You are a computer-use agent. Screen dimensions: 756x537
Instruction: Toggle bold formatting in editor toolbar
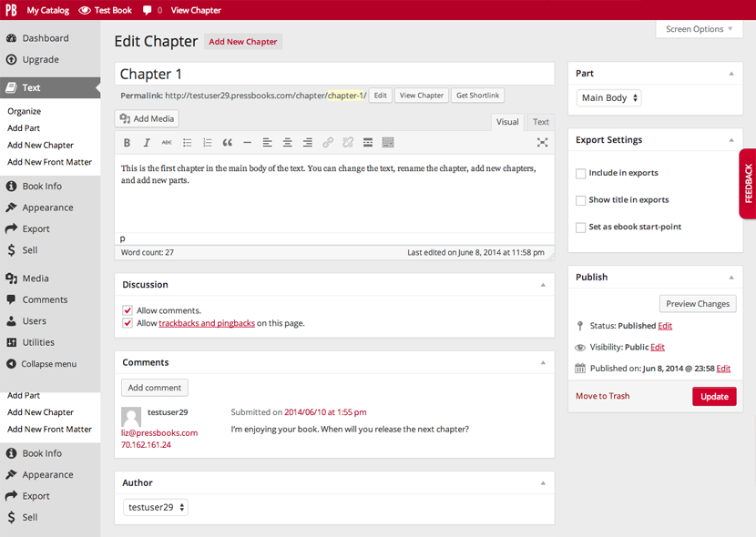[127, 143]
